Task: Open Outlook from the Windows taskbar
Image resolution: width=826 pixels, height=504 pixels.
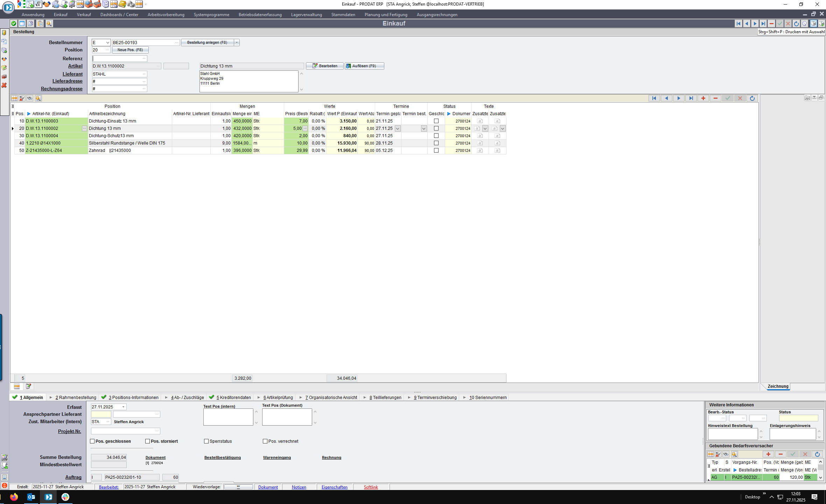Action: click(x=31, y=497)
